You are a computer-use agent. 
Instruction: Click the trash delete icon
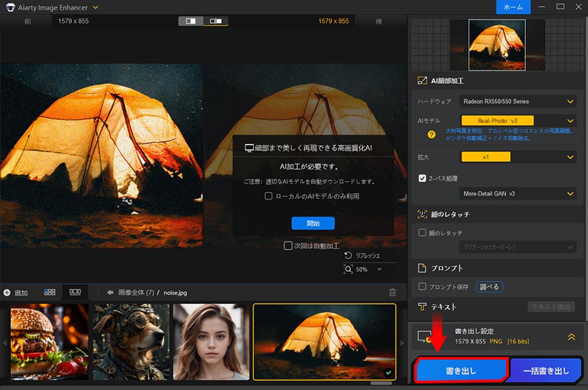392,292
